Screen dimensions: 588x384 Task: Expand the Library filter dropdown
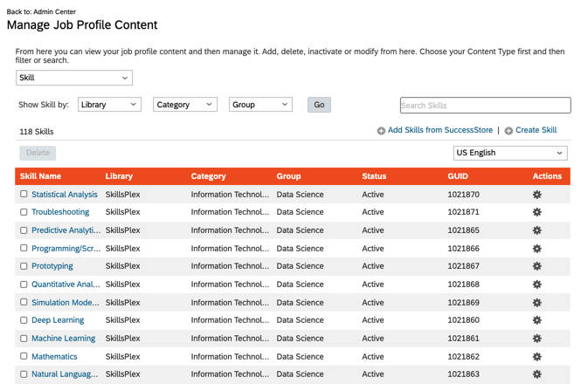click(x=109, y=105)
